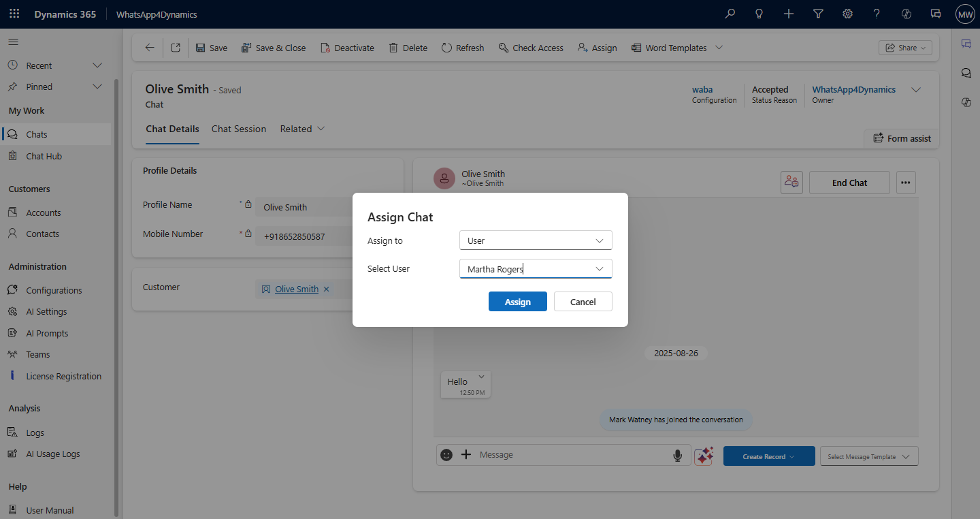Click the blue Assign button in dialog
The width and height of the screenshot is (980, 519).
pyautogui.click(x=517, y=302)
